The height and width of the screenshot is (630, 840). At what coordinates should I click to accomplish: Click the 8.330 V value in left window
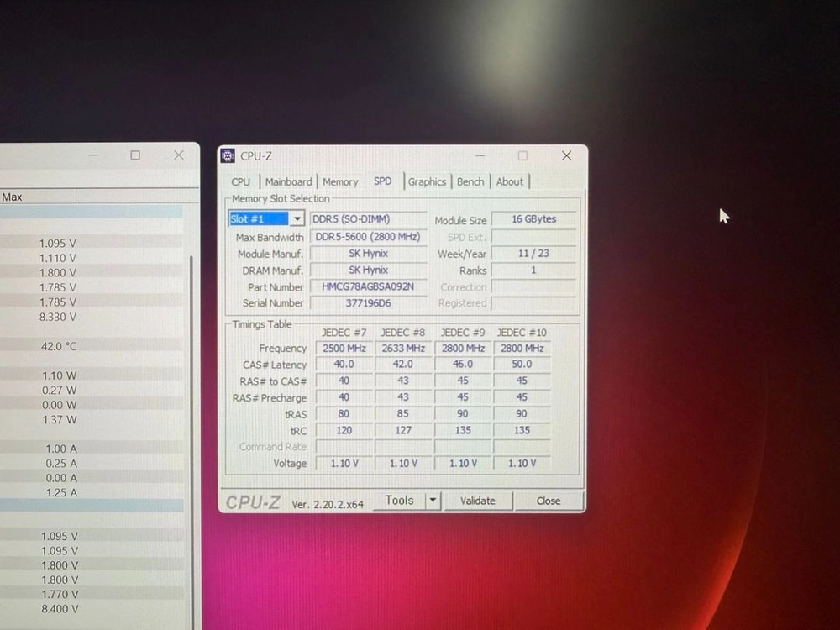58,318
